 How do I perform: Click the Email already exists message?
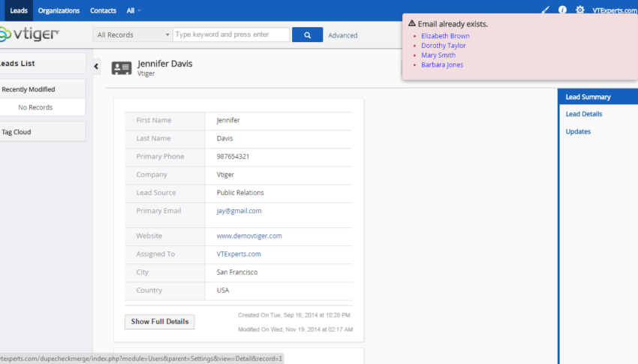tap(453, 24)
